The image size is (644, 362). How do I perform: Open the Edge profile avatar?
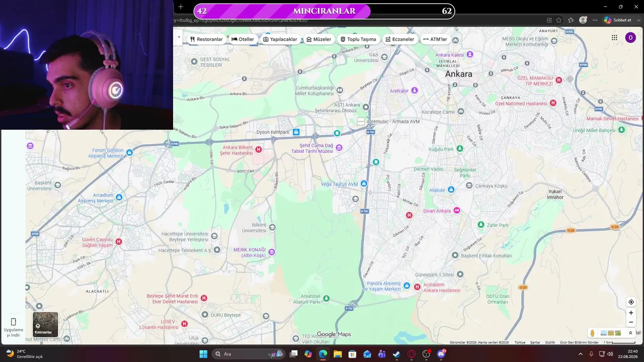(x=583, y=20)
